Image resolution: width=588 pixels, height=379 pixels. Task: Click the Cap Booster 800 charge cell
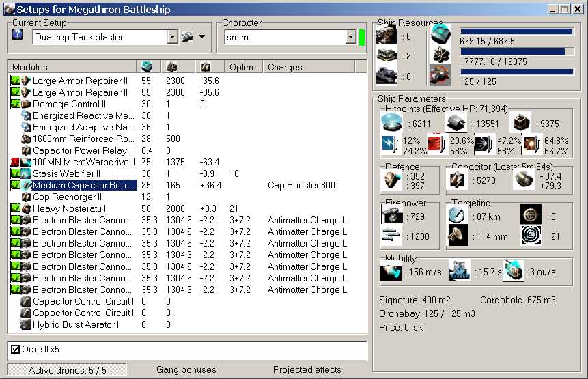pos(301,185)
